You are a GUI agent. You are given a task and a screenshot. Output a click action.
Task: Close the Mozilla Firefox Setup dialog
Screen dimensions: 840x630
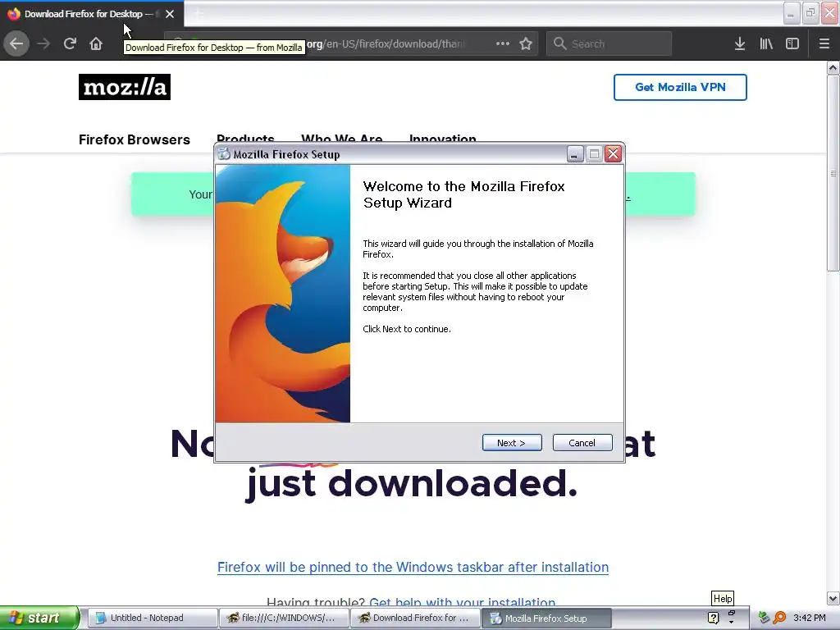(613, 154)
